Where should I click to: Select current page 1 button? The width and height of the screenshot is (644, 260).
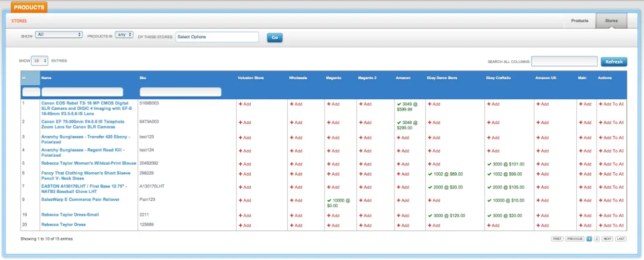click(x=590, y=239)
